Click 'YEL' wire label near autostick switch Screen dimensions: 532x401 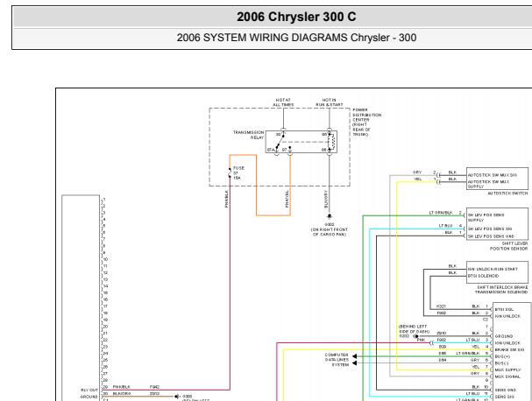(418, 179)
